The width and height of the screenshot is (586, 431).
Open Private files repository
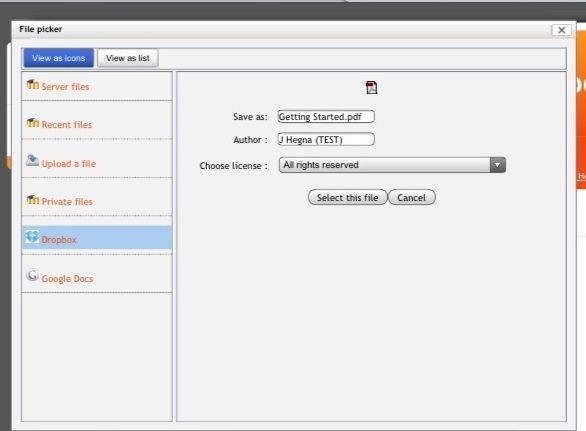pyautogui.click(x=67, y=202)
